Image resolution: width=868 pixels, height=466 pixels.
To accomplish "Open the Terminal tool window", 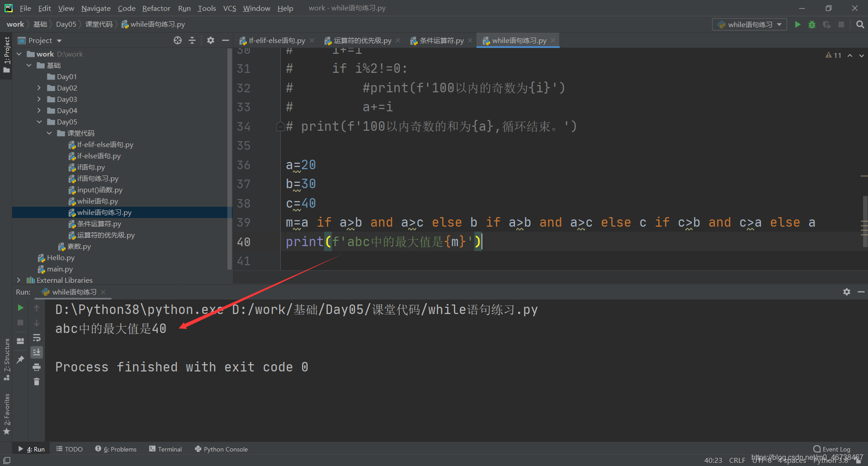I will (165, 449).
